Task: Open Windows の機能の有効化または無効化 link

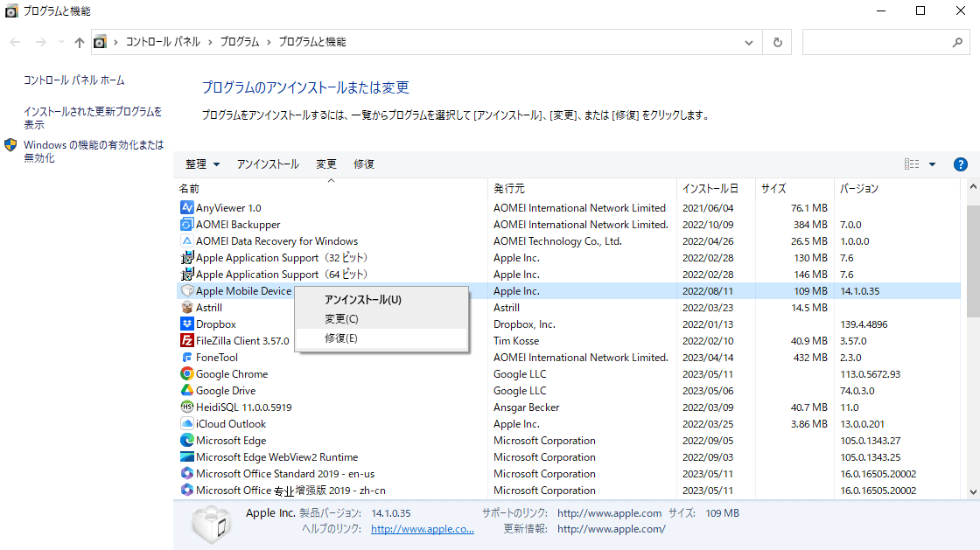Action: (93, 151)
